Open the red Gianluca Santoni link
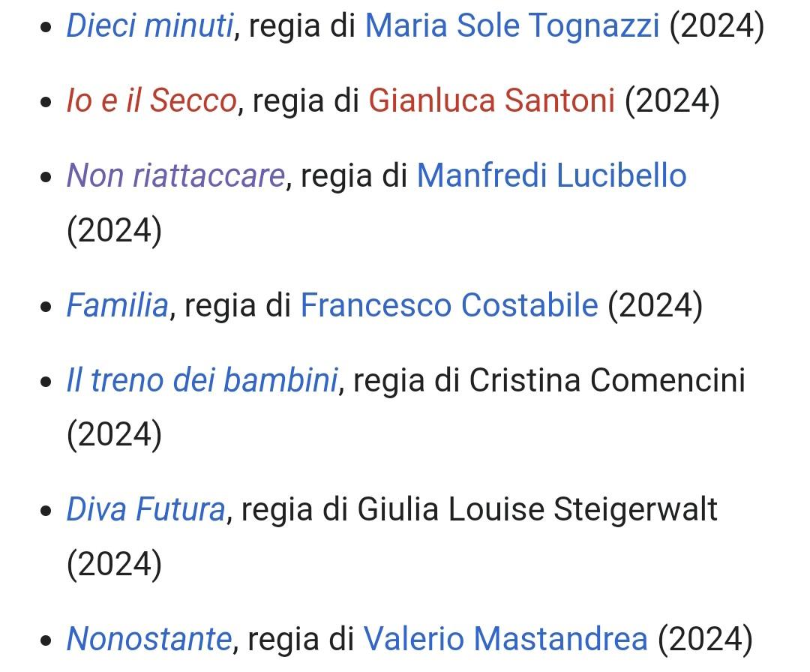810x672 pixels. 491,100
